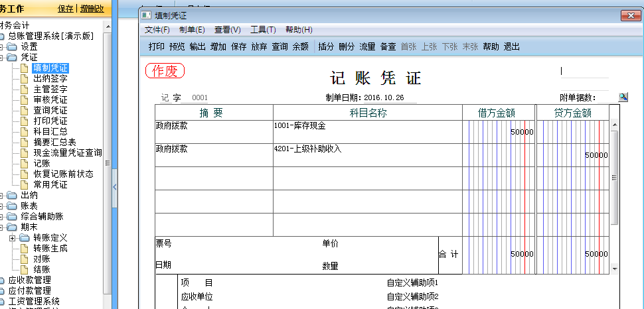
Task: Open 现金流量凭证查询 in the sidebar tree
Action: (x=68, y=153)
